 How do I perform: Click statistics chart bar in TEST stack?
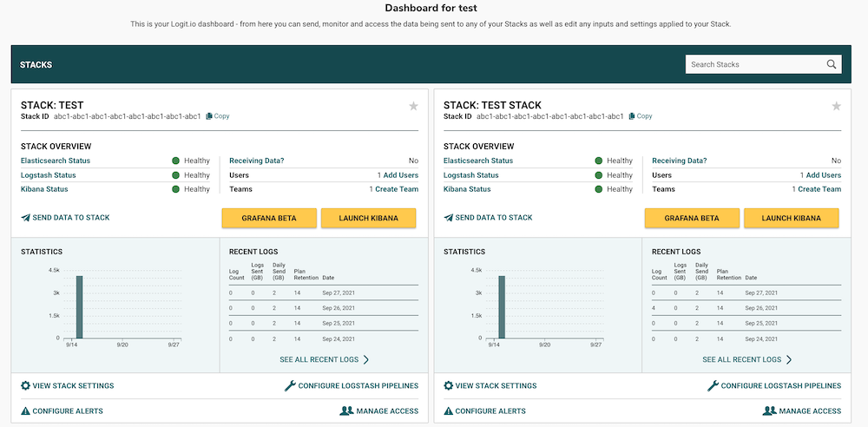79,307
